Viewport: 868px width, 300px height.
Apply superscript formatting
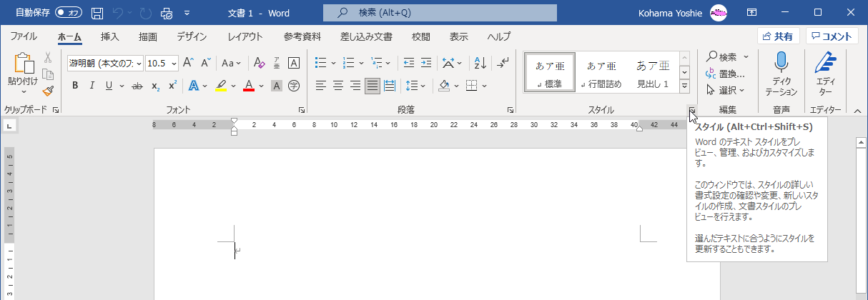point(172,86)
